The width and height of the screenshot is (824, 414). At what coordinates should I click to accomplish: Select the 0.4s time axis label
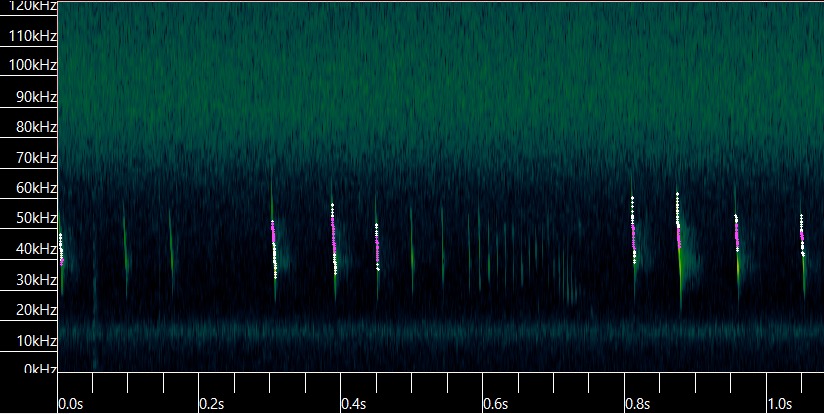tap(354, 404)
